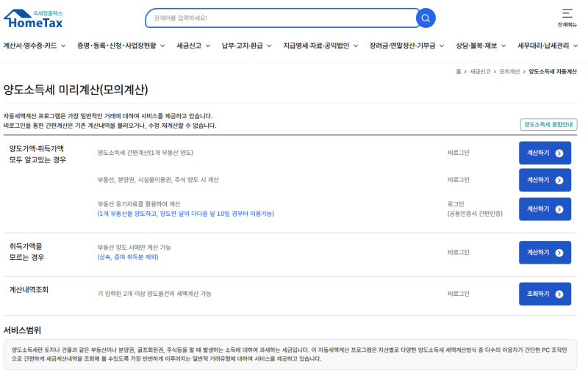Image resolution: width=588 pixels, height=376 pixels.
Task: Click text 기 입력된 2개 이상 양도물건의 세액계산 가능
Action: pyautogui.click(x=154, y=294)
